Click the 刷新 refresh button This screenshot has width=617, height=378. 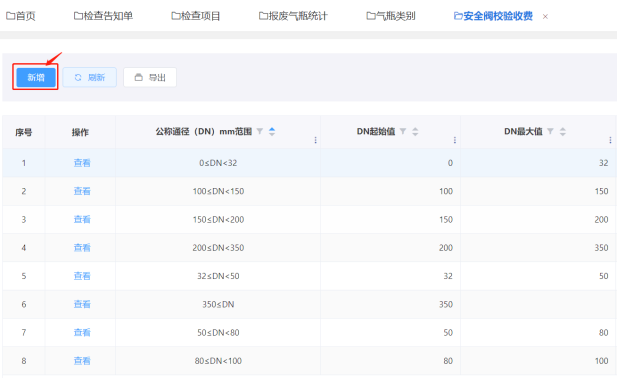(x=90, y=77)
